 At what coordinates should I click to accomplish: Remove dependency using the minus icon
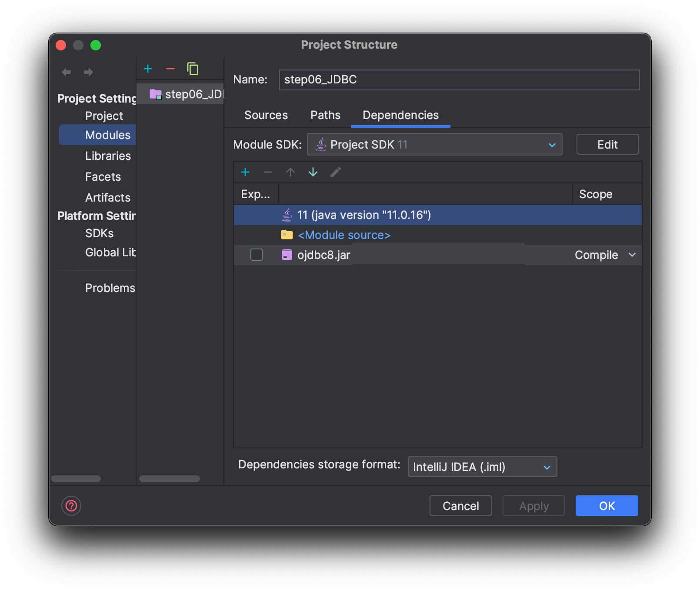268,172
